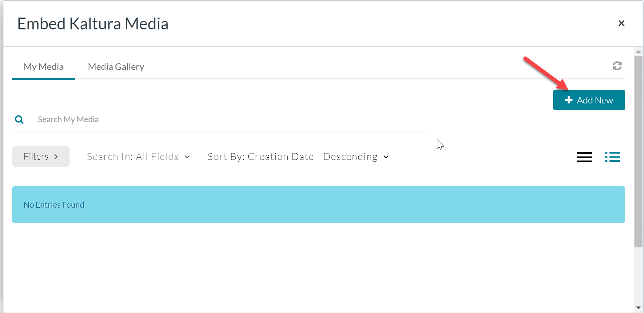Close the Embed Kaltura Media dialog
This screenshot has width=644, height=313.
click(621, 23)
